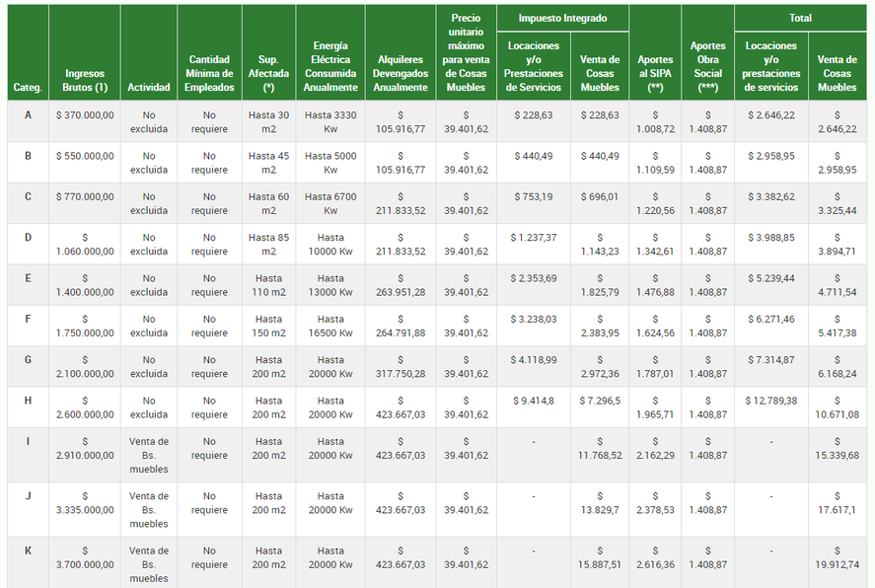Click the $ 12.789,38 total cell
Viewport: 875px width, 588px height.
point(771,401)
